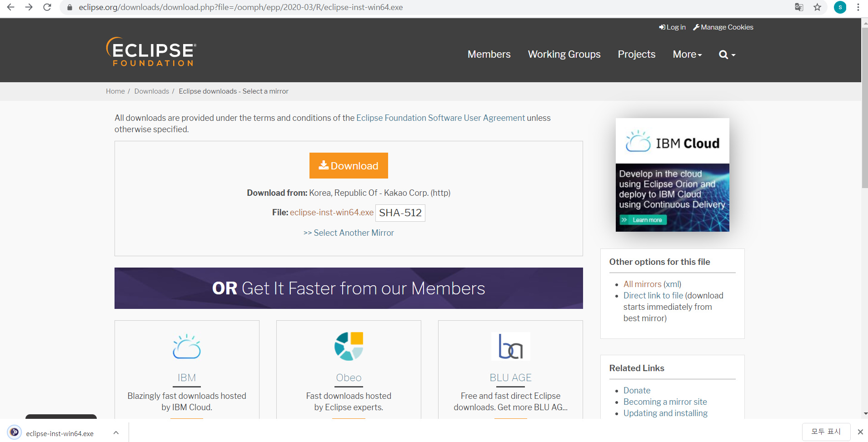The width and height of the screenshot is (868, 442).
Task: Click Select Another Mirror
Action: pos(349,233)
